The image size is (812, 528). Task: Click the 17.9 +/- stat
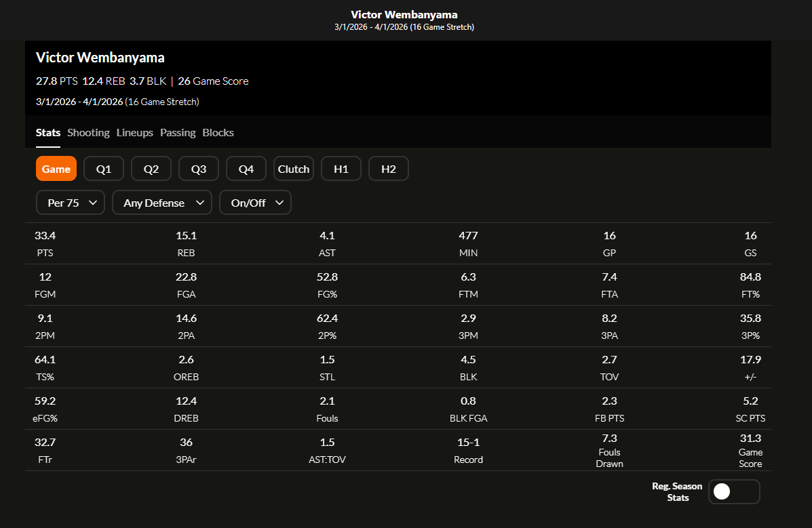(750, 368)
